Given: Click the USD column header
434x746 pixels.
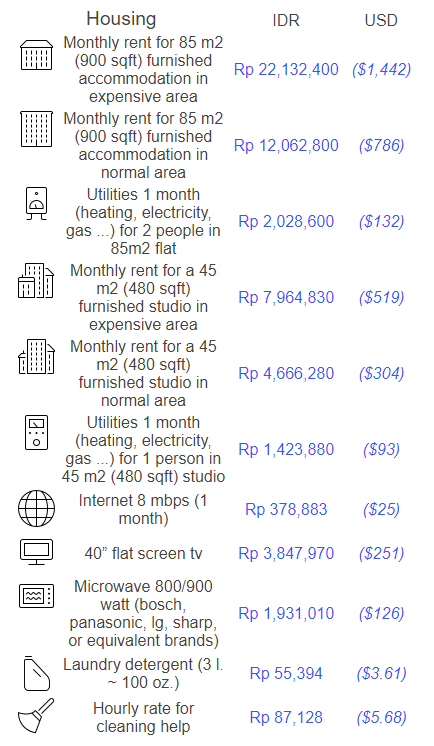Looking at the screenshot, I should pyautogui.click(x=381, y=20).
